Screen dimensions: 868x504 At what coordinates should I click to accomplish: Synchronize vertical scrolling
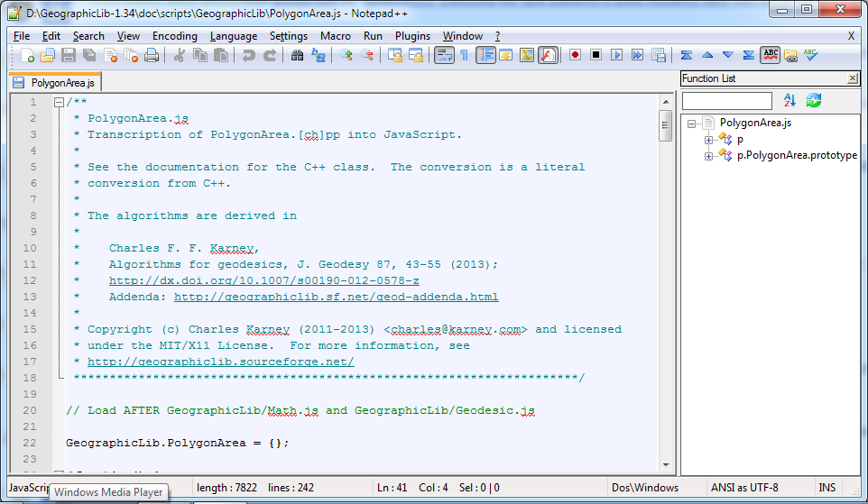click(394, 55)
